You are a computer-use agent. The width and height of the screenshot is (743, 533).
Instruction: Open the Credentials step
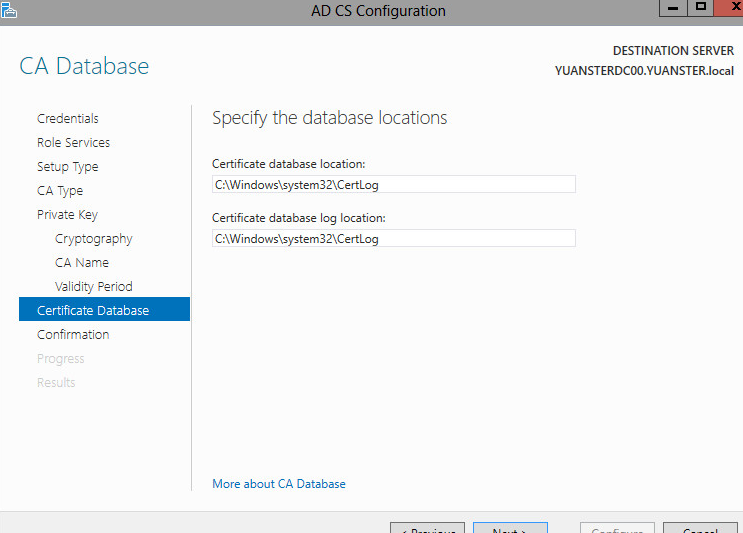(x=68, y=118)
